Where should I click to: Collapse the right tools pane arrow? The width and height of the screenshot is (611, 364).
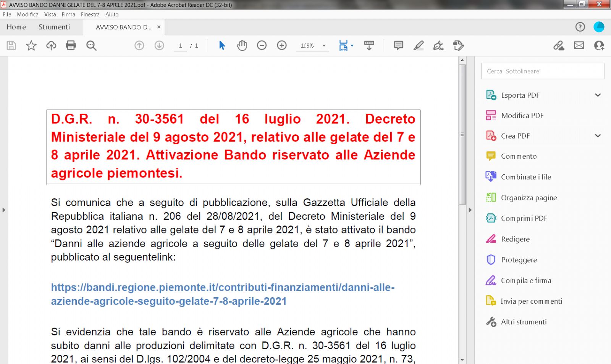470,210
